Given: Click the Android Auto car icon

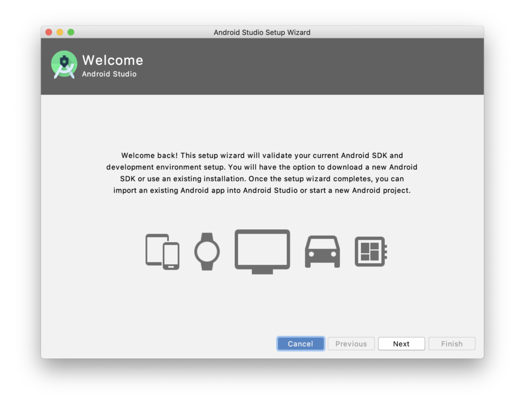Looking at the screenshot, I should click(322, 252).
